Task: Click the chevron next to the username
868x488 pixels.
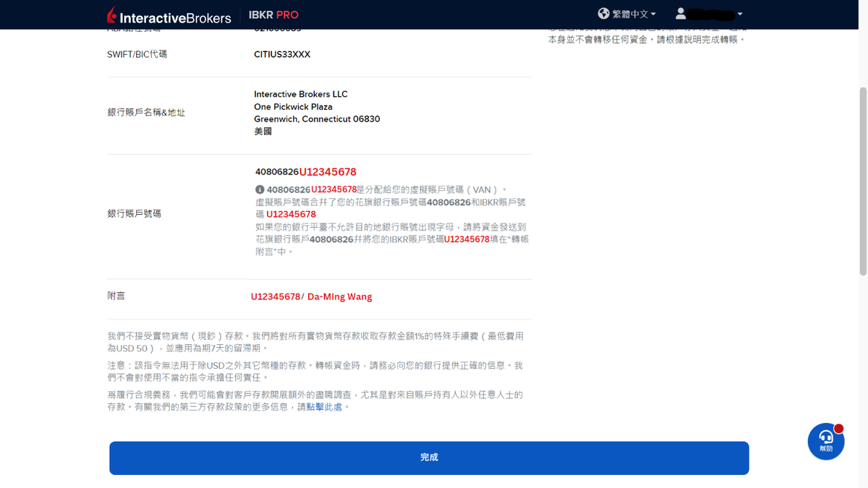Action: [739, 13]
